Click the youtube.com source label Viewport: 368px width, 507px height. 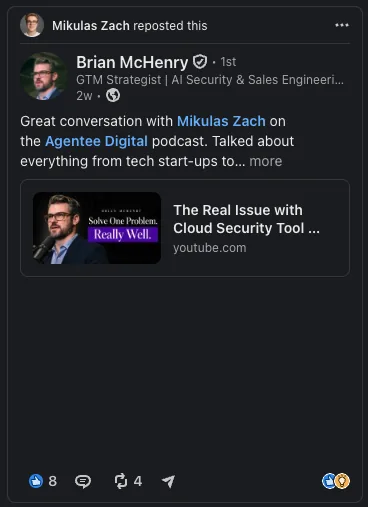click(210, 248)
